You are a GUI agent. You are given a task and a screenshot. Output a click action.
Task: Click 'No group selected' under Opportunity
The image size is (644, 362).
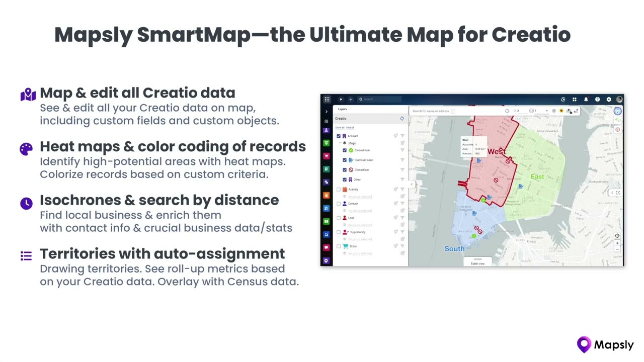(360, 239)
